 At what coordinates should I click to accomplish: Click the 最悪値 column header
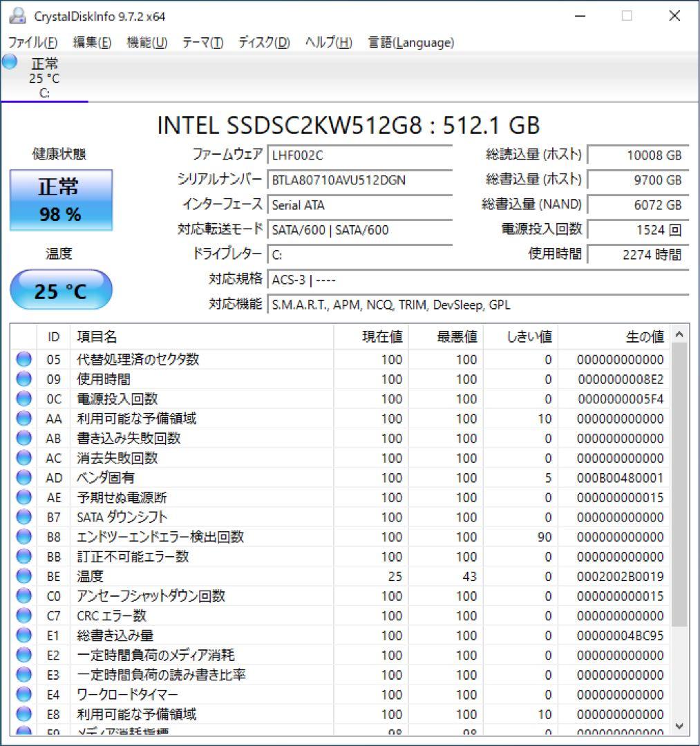(457, 336)
